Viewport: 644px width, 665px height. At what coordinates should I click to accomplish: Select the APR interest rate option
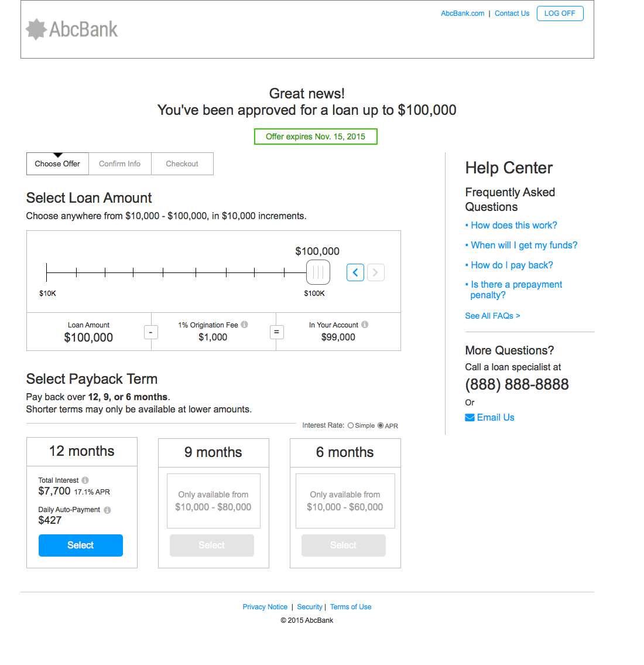[x=381, y=426]
